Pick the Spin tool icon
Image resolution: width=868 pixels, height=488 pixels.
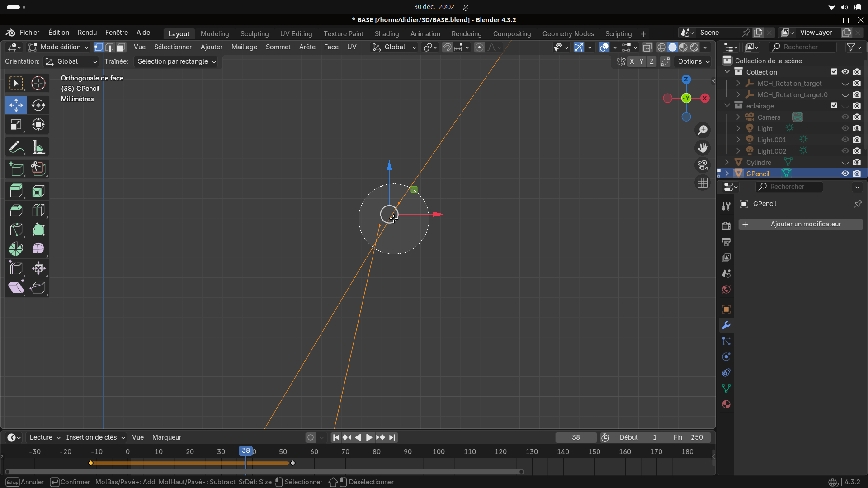[16, 249]
